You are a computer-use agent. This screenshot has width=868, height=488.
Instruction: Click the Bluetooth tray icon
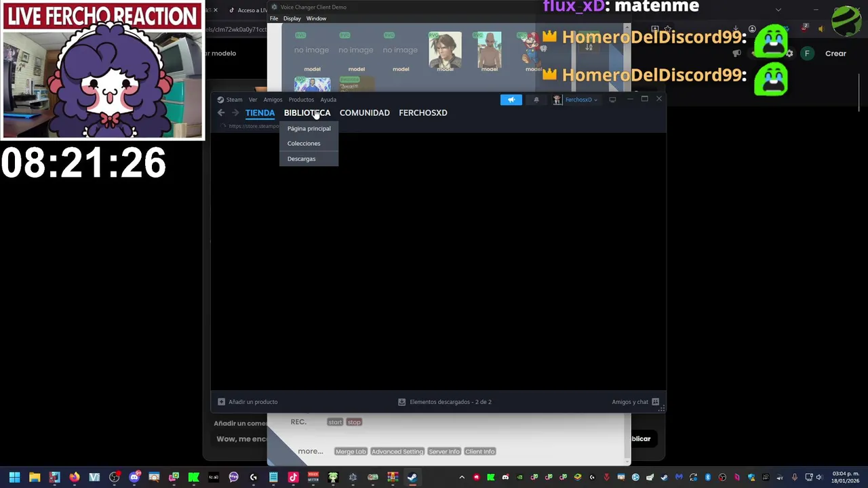tap(708, 477)
